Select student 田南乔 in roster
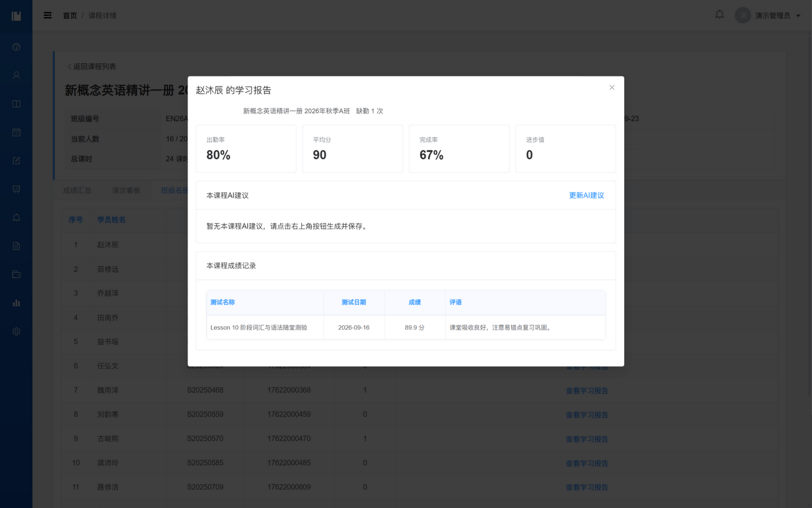The width and height of the screenshot is (812, 508). point(108,317)
